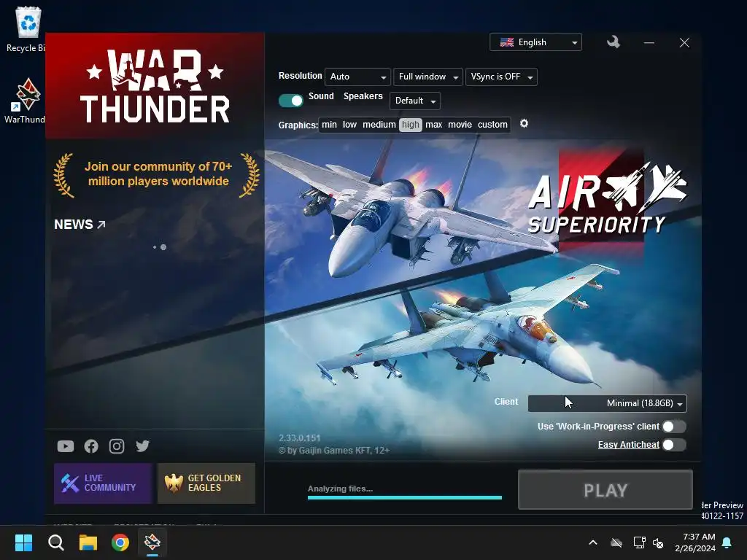Image resolution: width=747 pixels, height=560 pixels.
Task: Open advanced graphics settings gear
Action: coord(524,124)
